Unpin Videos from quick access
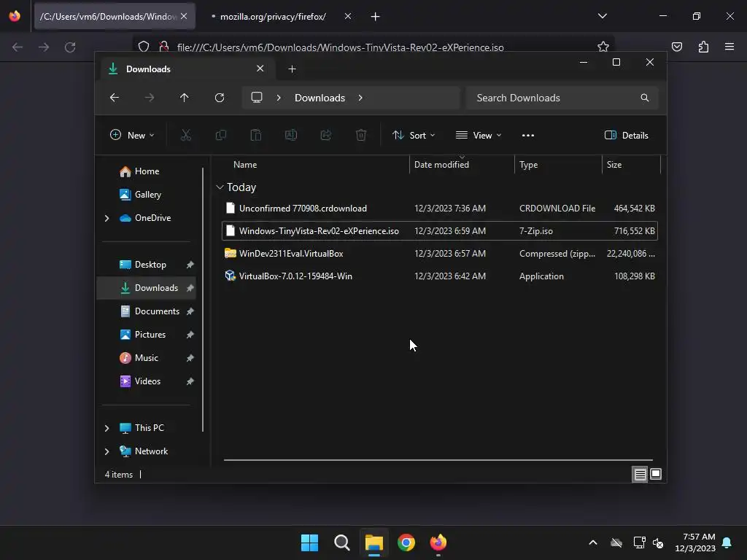This screenshot has width=747, height=560. (190, 381)
